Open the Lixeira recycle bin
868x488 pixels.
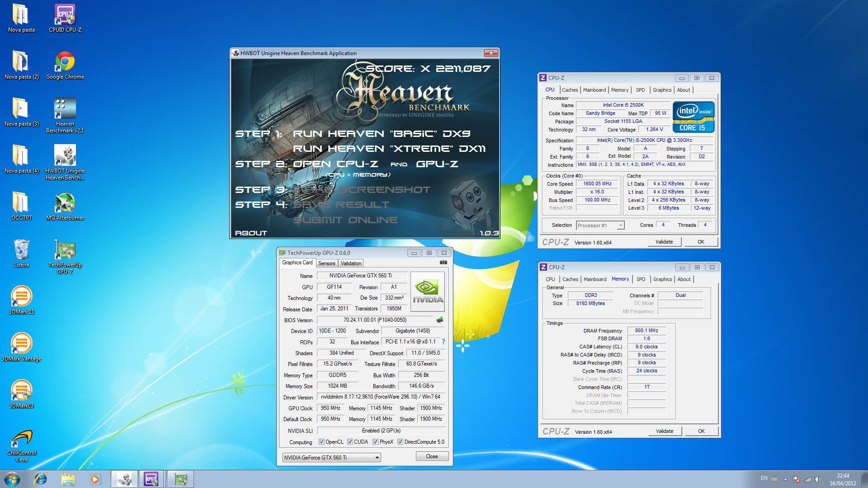point(21,253)
